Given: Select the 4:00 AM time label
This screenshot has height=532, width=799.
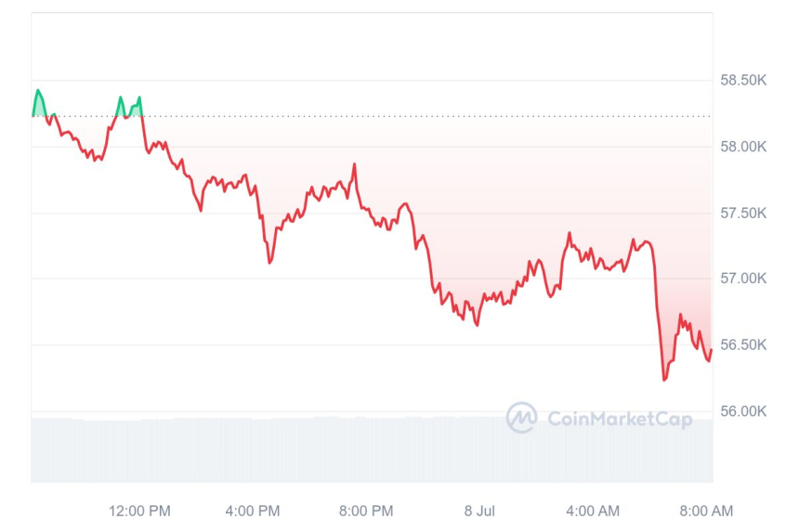Looking at the screenshot, I should coord(593,511).
